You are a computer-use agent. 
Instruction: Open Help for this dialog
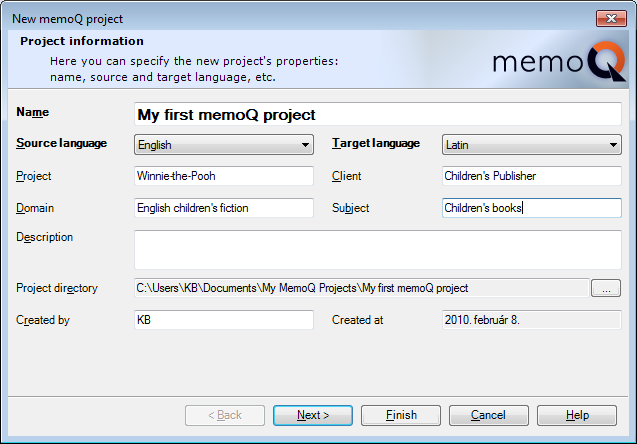[x=577, y=415]
